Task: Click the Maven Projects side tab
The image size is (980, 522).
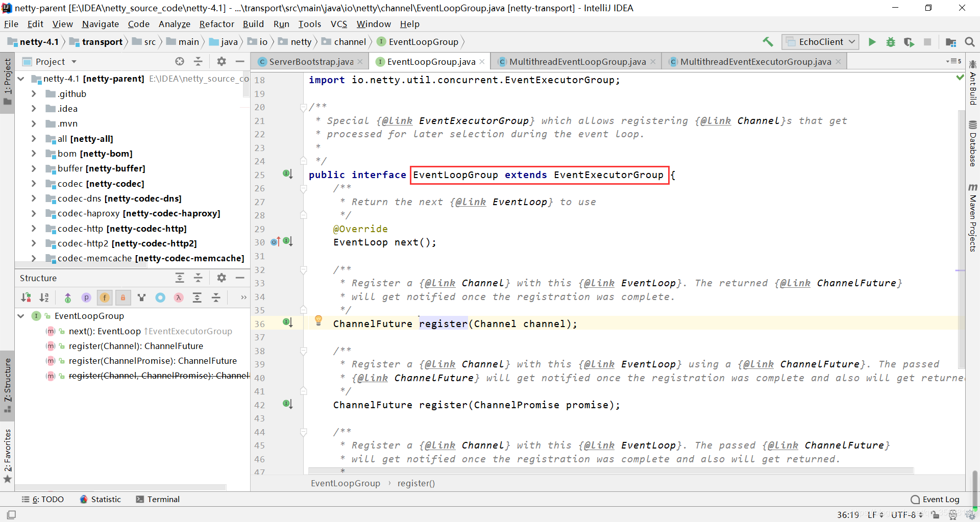Action: tap(972, 217)
